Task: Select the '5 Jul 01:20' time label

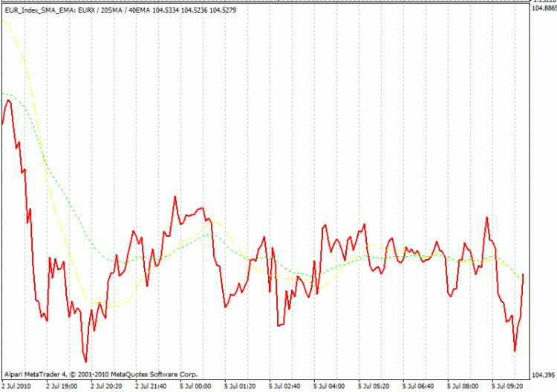Action: [x=241, y=386]
